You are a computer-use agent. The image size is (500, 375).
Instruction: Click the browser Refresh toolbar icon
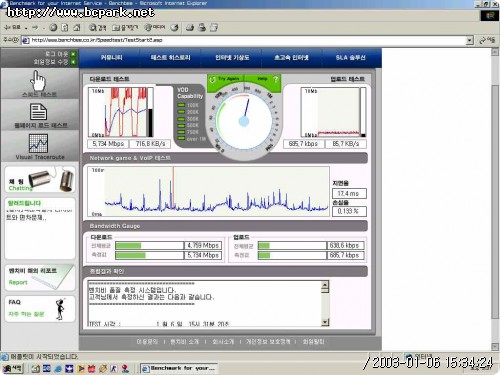click(x=65, y=28)
